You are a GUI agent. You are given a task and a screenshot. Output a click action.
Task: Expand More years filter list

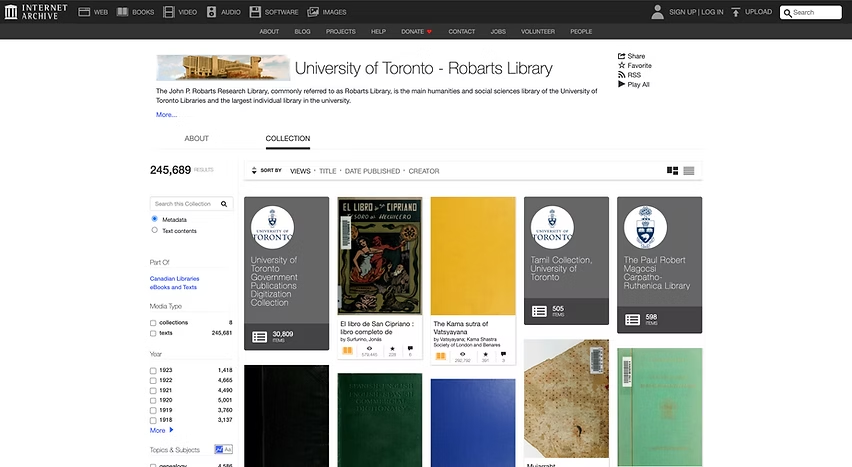(x=161, y=430)
